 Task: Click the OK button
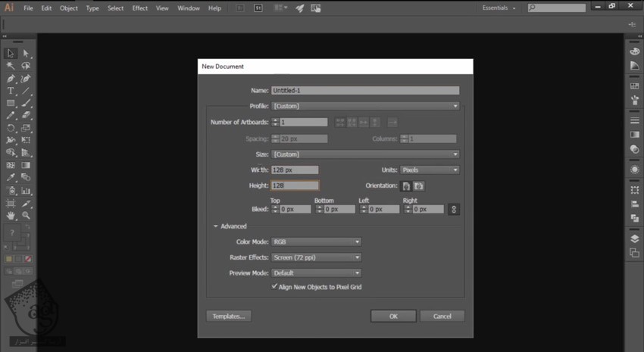[393, 316]
